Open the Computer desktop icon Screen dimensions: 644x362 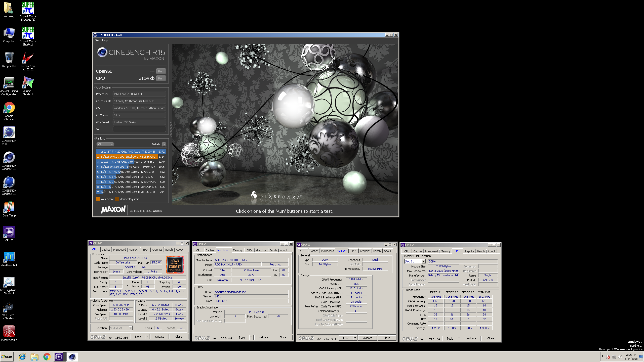tap(9, 35)
